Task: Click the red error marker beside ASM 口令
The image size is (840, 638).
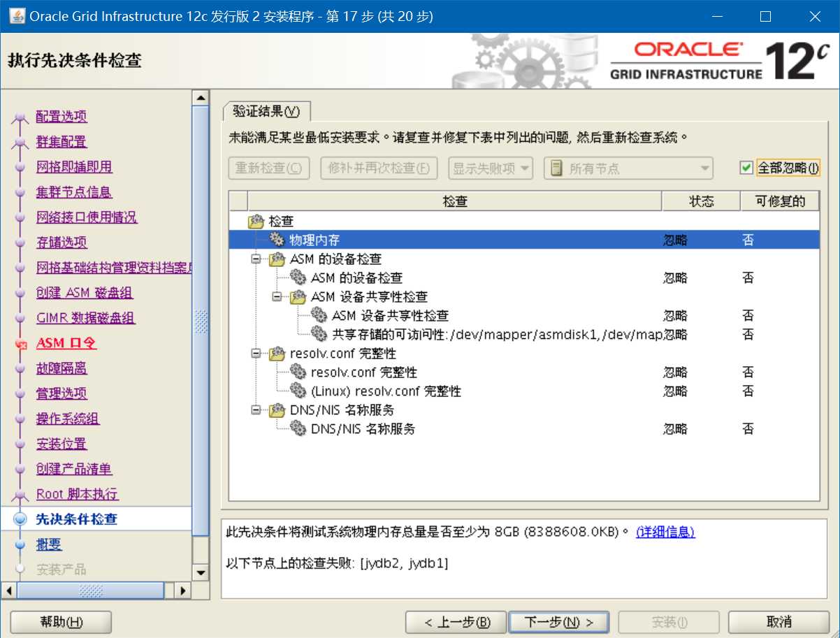Action: point(21,344)
